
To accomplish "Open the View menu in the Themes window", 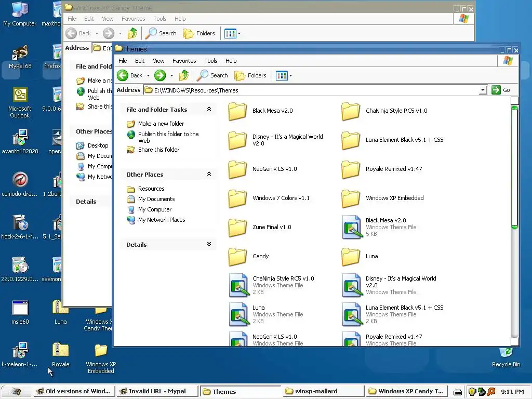I will click(158, 61).
